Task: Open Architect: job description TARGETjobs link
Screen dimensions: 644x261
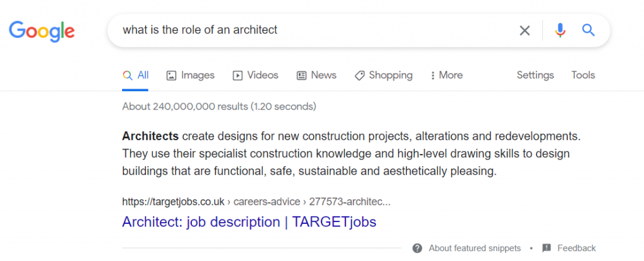Action: [249, 222]
